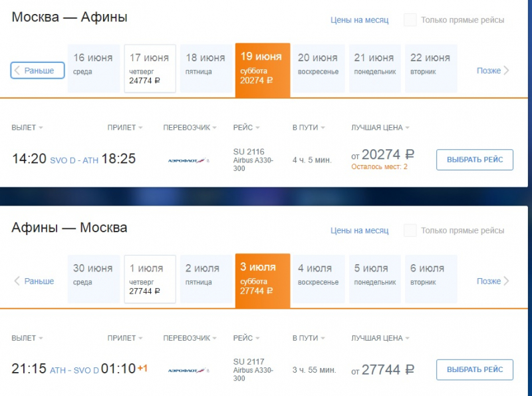Click the left arrow near Раньше in bottom calendar
Screen dimensions: 532x396
coord(17,281)
